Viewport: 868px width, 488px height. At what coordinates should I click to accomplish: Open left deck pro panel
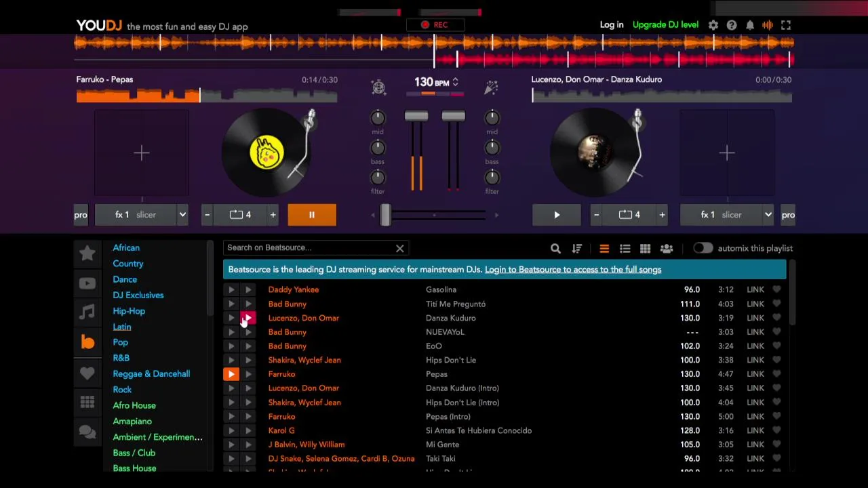81,215
